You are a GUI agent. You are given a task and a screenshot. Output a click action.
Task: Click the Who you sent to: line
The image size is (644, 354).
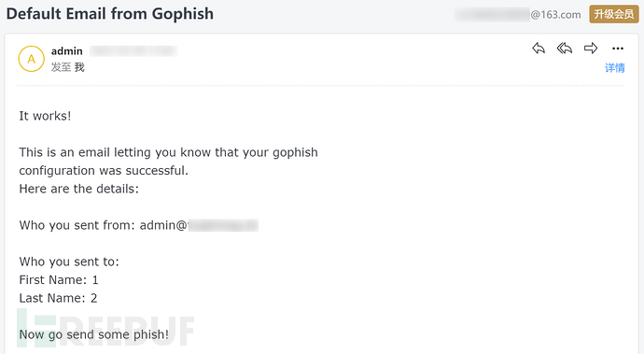(69, 262)
